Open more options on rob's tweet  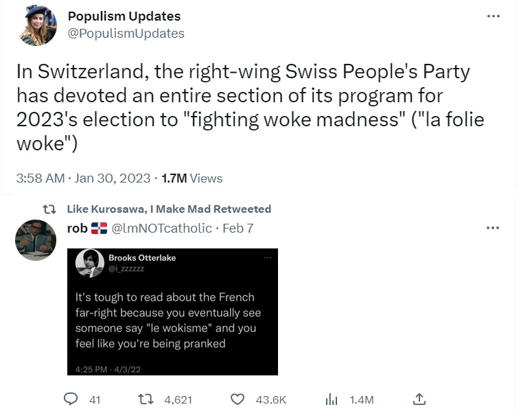coord(493,228)
